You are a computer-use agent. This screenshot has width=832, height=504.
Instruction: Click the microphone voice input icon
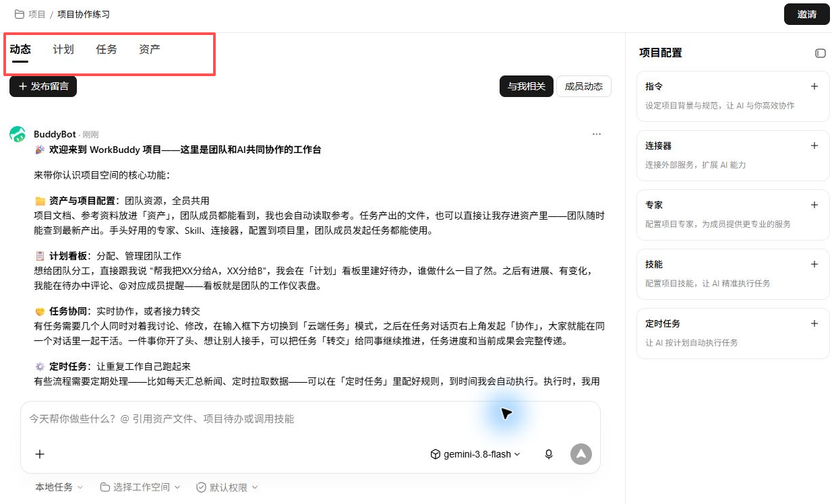(x=549, y=454)
